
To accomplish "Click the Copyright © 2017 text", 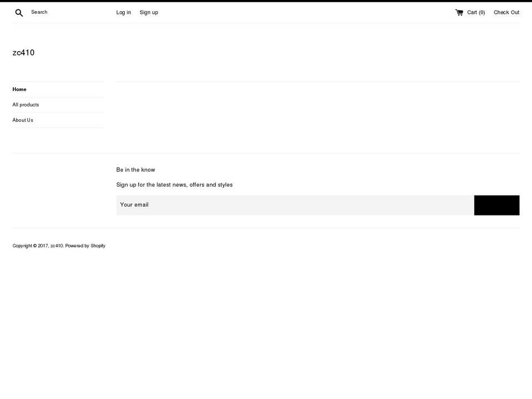I will click(x=30, y=245).
